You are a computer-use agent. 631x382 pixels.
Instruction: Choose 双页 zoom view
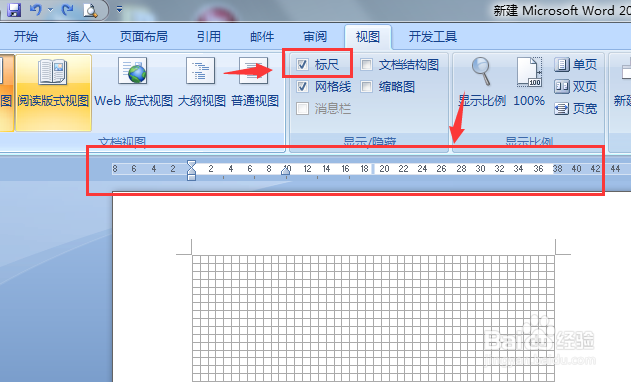coord(575,87)
